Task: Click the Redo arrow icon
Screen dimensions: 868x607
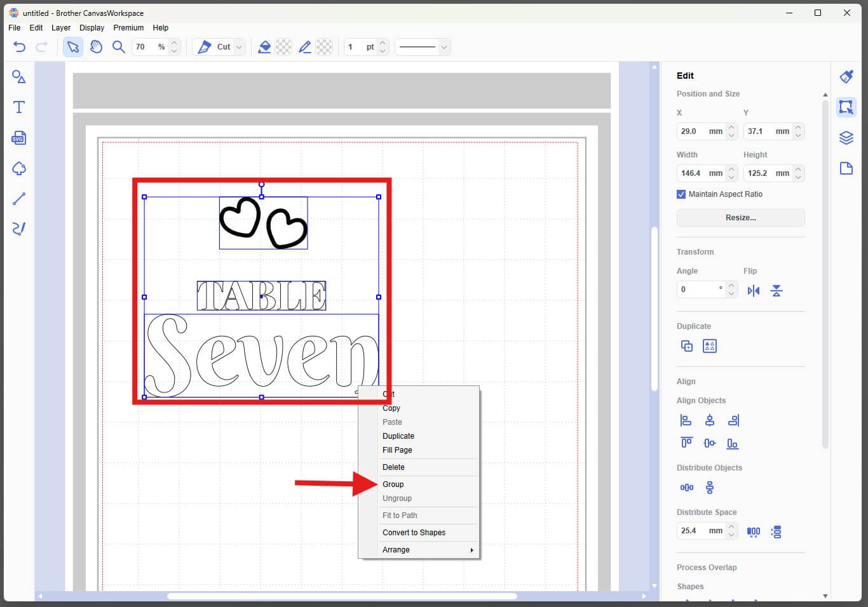Action: point(42,46)
